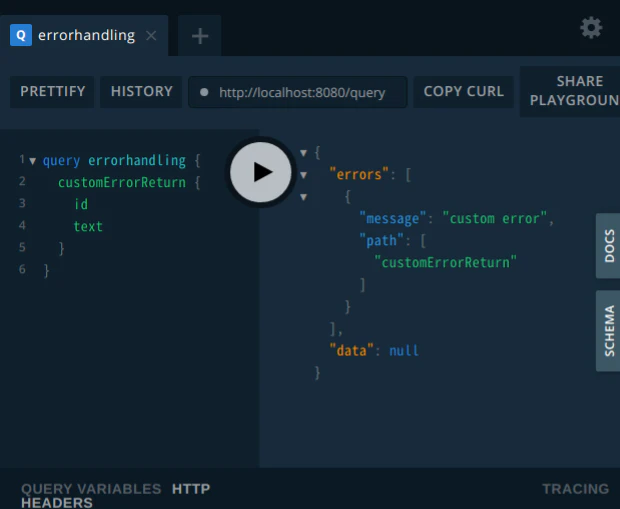Click the "errors" key in the response
The height and width of the screenshot is (509, 620).
tap(359, 174)
